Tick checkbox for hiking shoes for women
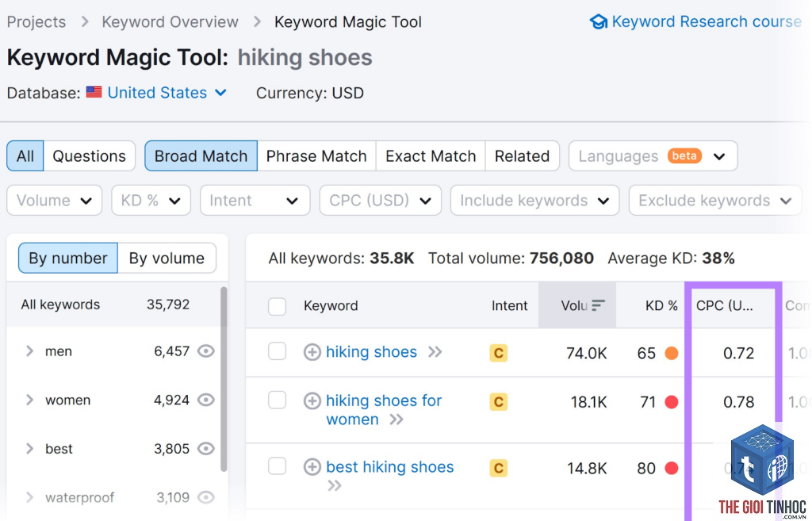 pos(277,400)
